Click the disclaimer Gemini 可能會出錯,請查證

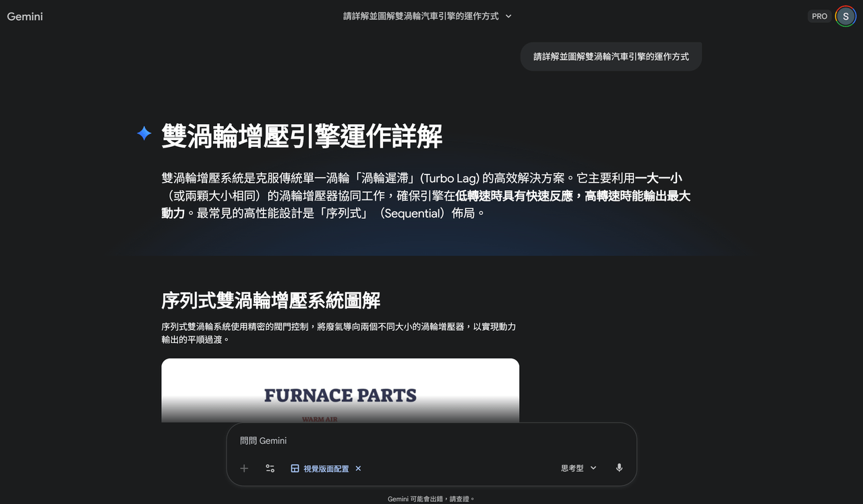point(431,499)
